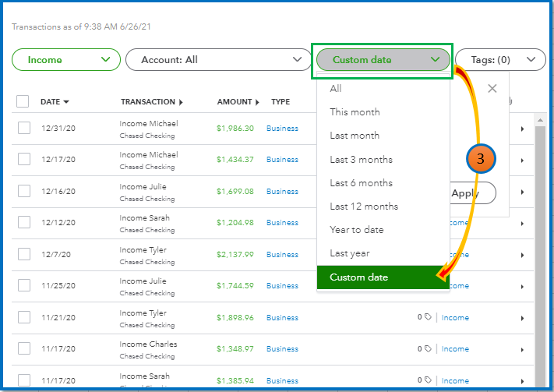
Task: Click Income category link on Income Charles row
Action: 455,349
